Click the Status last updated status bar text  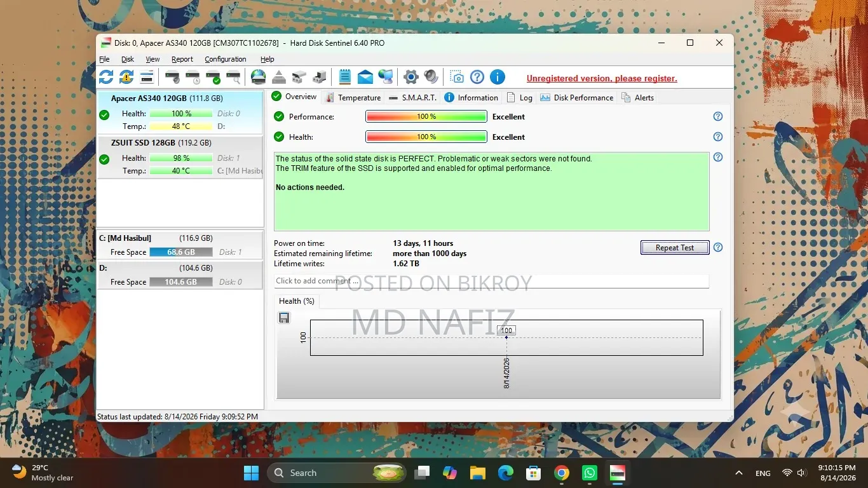coord(177,417)
